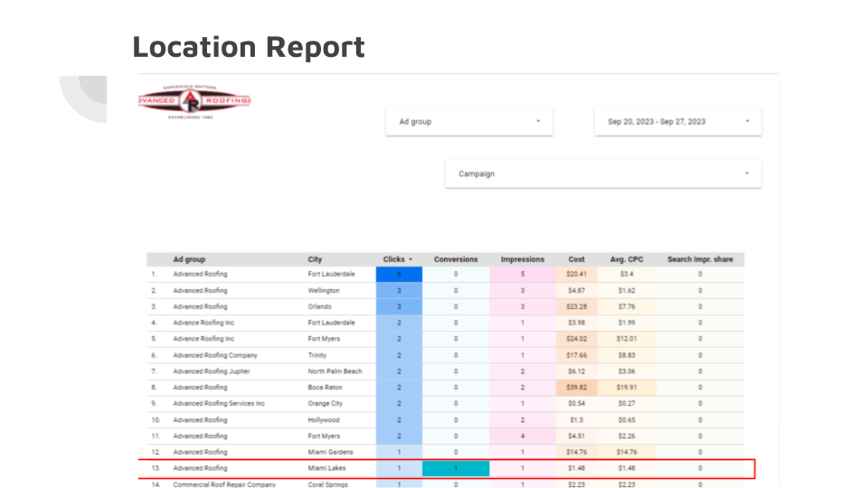Click the $0.54 cost cell

tap(576, 403)
